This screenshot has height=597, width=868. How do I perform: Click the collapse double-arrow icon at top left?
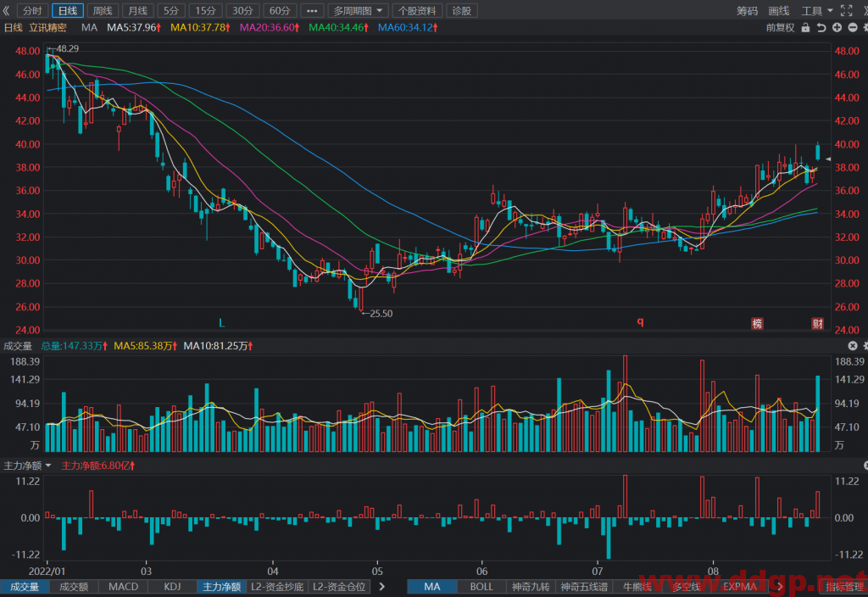[x=7, y=10]
